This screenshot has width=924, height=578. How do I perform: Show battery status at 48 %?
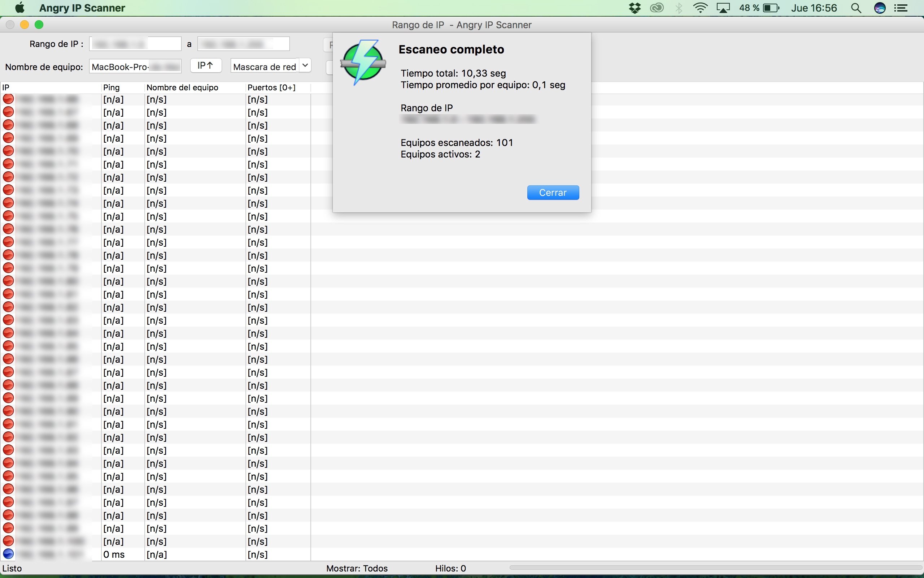coord(759,8)
